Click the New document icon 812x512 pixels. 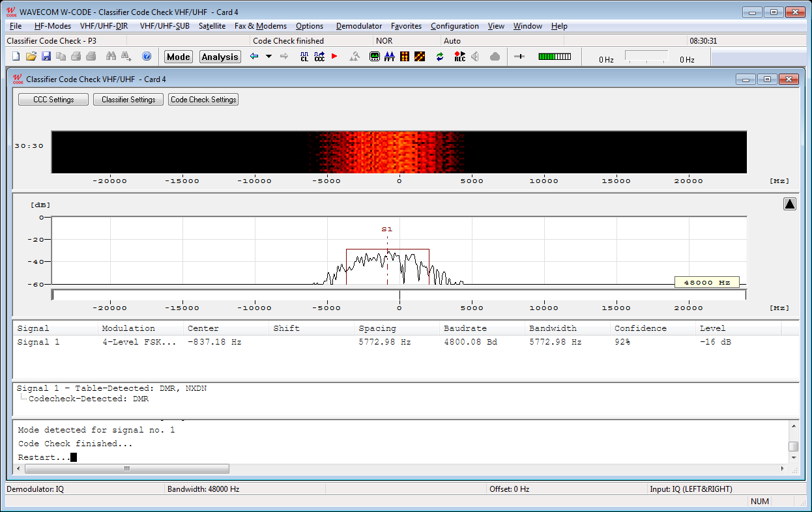(x=16, y=57)
